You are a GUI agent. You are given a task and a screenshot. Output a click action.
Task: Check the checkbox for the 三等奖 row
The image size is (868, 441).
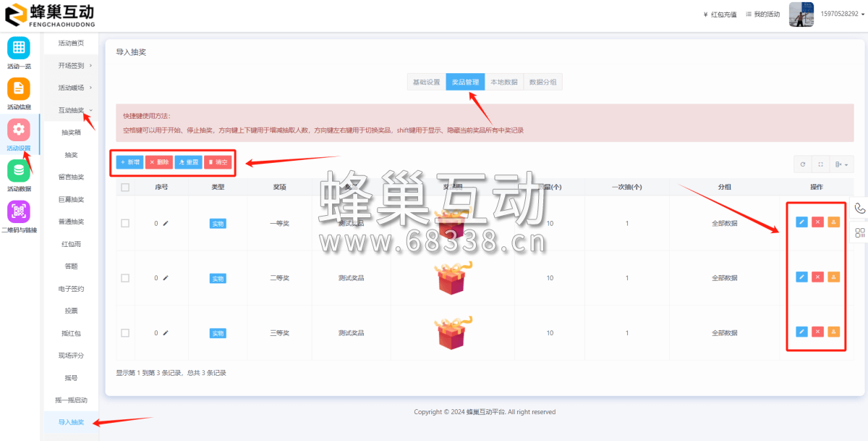pyautogui.click(x=124, y=332)
